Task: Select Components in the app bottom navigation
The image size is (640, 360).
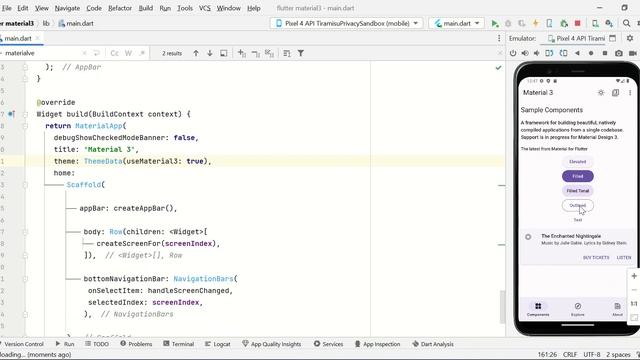Action: pyautogui.click(x=538, y=309)
